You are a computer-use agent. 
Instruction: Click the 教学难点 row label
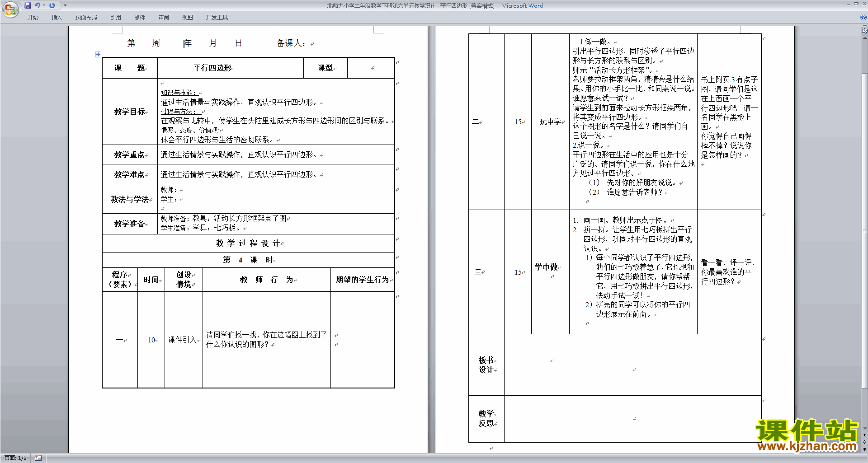pyautogui.click(x=130, y=174)
